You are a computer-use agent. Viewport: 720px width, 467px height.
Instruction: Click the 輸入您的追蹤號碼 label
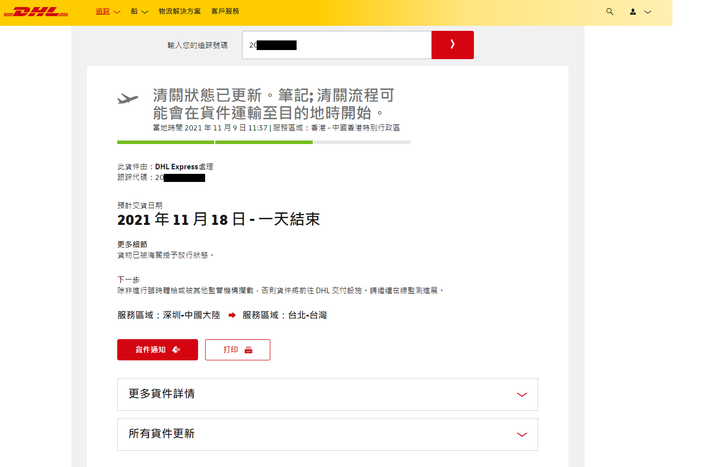coord(197,45)
